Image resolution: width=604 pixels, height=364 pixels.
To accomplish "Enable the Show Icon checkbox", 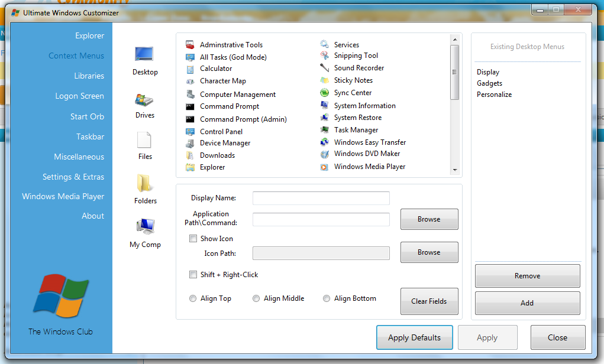I will (x=193, y=239).
